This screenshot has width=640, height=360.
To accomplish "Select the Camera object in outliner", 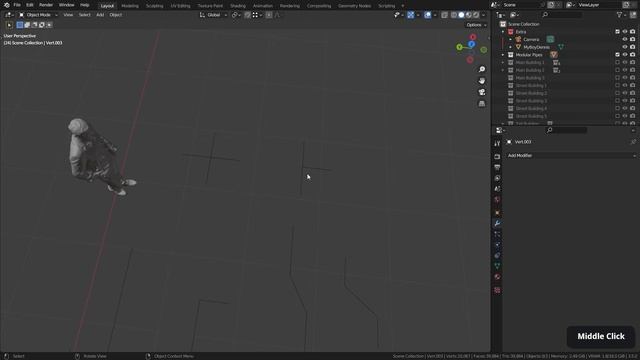I will [531, 40].
